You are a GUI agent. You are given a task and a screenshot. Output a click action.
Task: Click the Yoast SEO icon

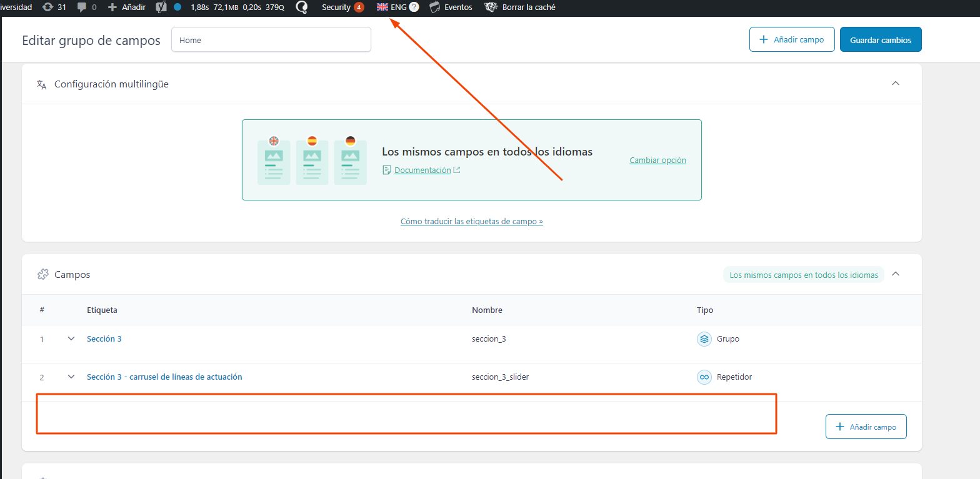(x=161, y=7)
